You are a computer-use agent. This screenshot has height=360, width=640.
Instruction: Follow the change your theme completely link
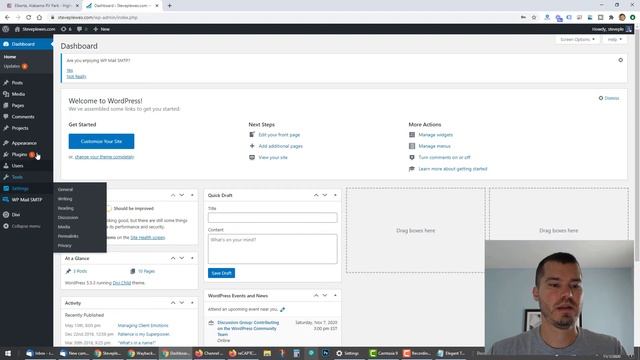(104, 157)
